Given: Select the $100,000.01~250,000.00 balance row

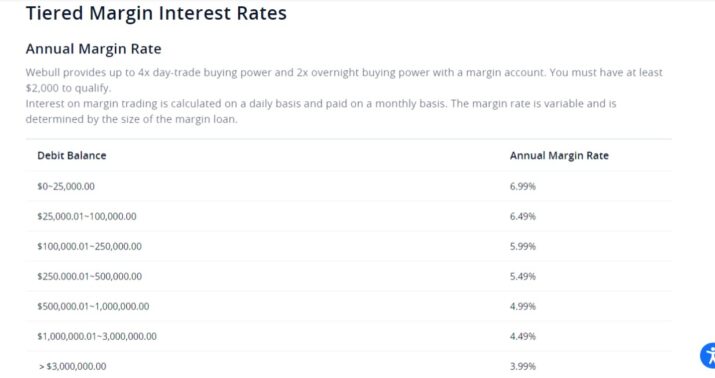Looking at the screenshot, I should tap(349, 246).
